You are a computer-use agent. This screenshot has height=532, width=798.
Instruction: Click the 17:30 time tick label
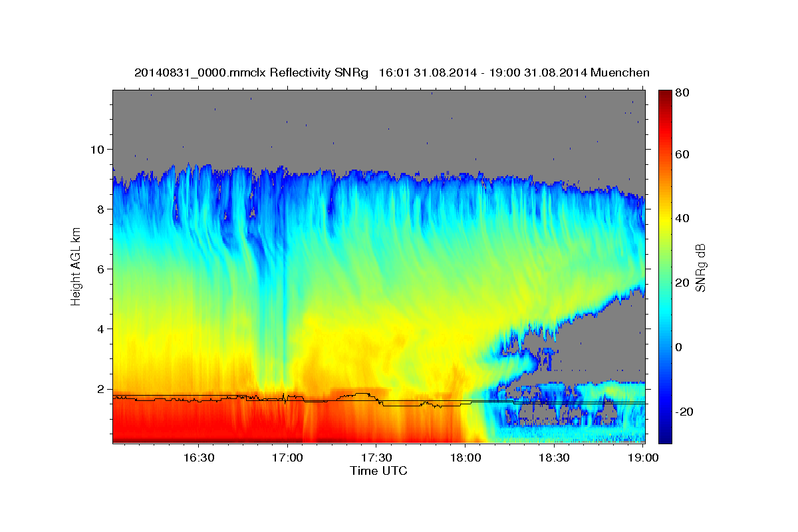(376, 458)
